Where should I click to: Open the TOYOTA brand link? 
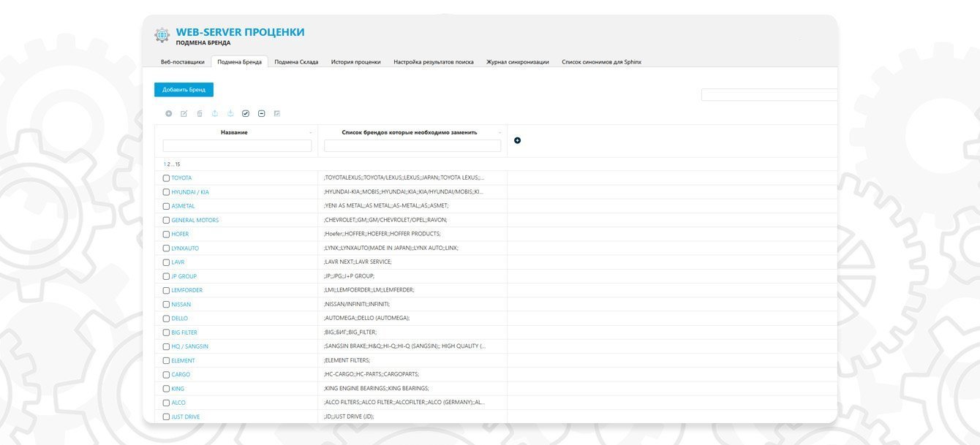click(x=181, y=178)
